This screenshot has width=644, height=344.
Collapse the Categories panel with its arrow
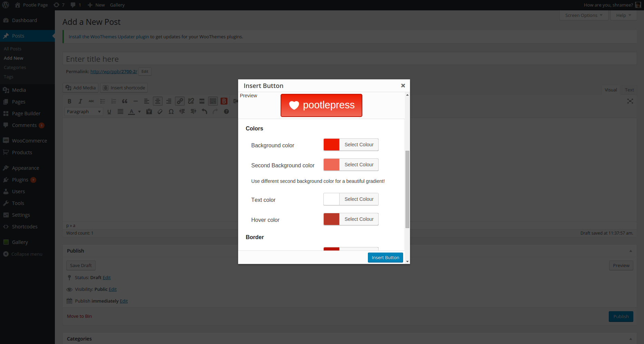click(x=631, y=339)
